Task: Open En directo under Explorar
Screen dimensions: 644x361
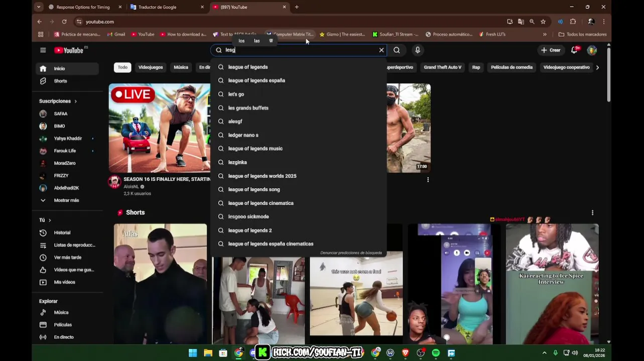Action: 68,337
